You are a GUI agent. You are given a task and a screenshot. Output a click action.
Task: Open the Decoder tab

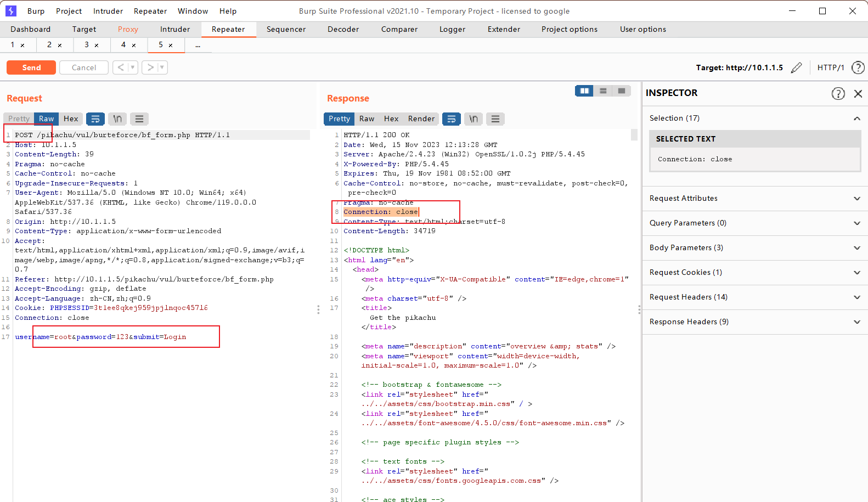coord(343,30)
